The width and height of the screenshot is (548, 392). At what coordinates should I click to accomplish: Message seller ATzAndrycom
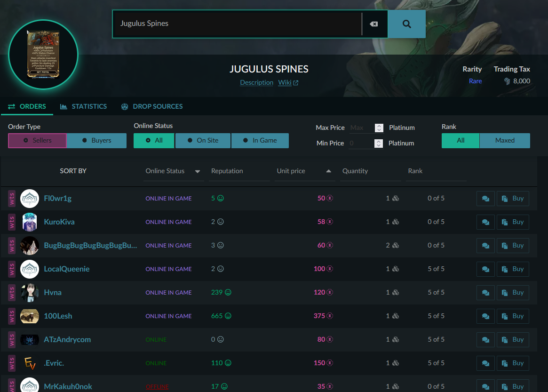coord(485,339)
